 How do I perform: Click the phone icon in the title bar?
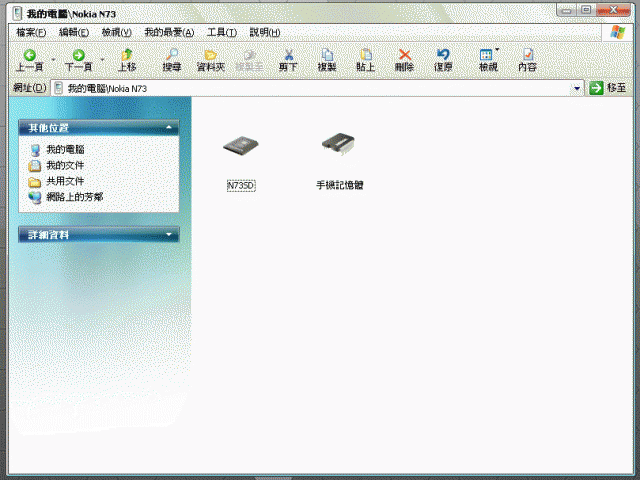click(17, 13)
